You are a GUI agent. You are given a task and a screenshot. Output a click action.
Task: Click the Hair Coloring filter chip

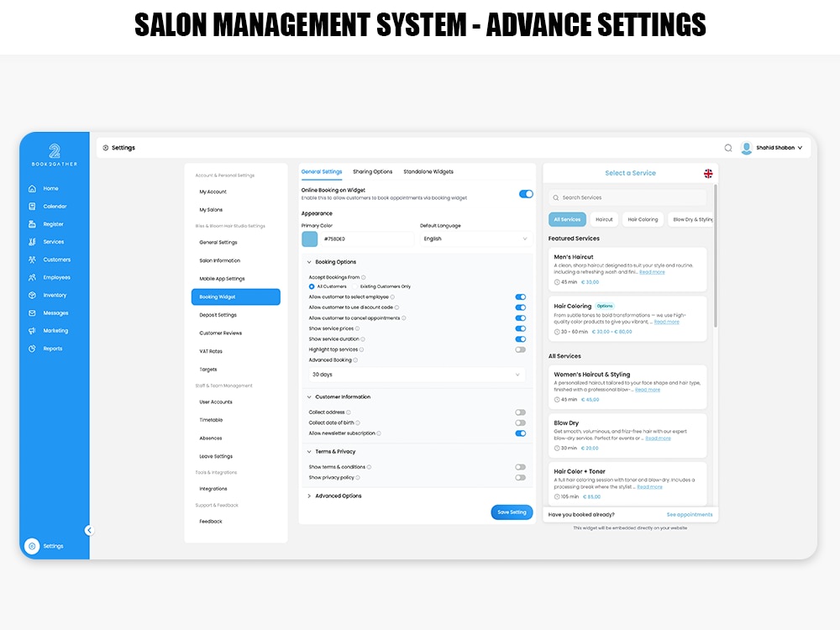pyautogui.click(x=643, y=219)
